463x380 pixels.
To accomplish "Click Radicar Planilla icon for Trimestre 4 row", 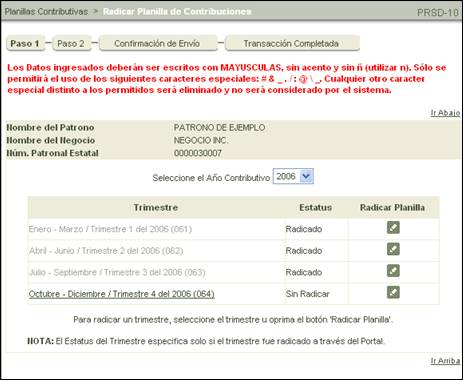I will [393, 293].
